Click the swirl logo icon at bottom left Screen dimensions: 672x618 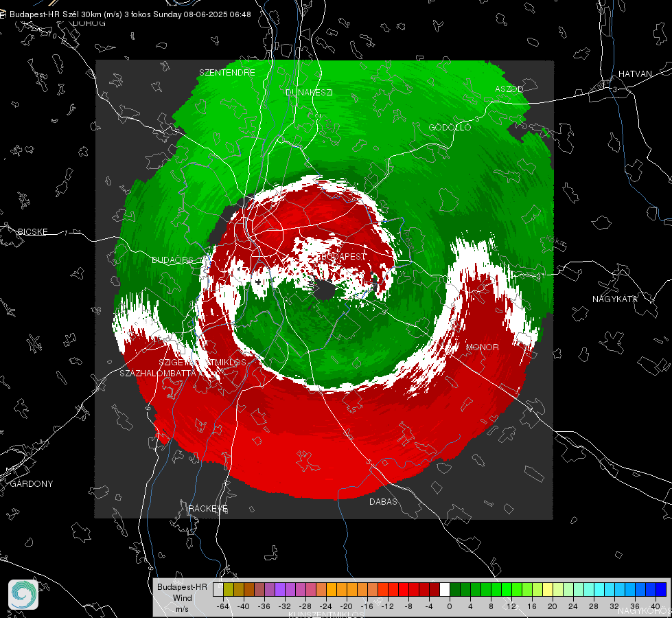pos(23,595)
